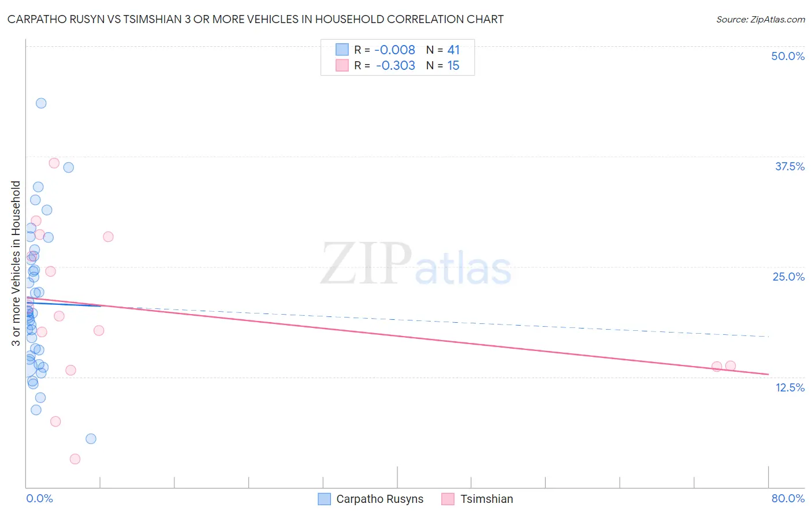
Task: Click the 80.0% x-axis label
Action: (x=788, y=498)
